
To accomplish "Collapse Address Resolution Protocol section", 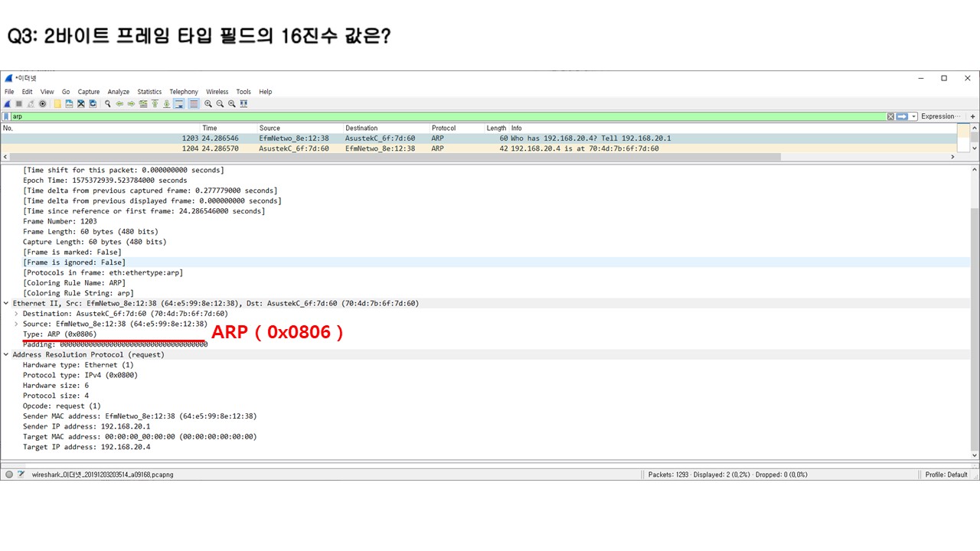I will pyautogui.click(x=6, y=354).
